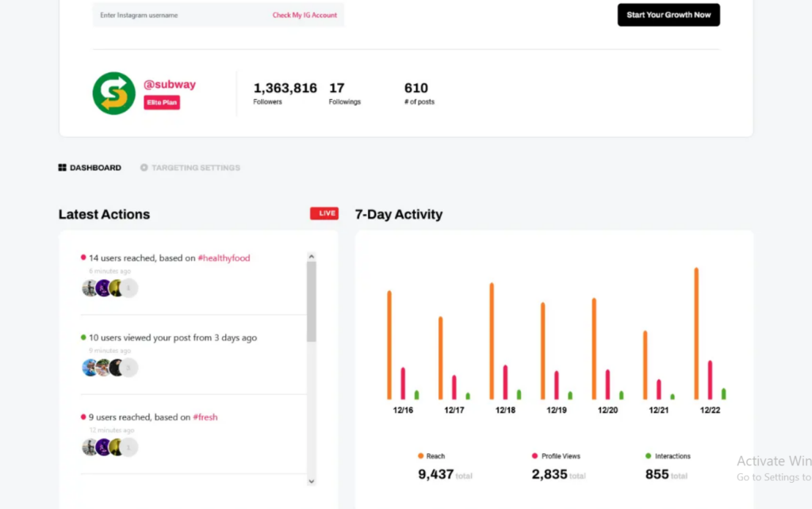Click the orange Reach legend dot
This screenshot has height=509, width=812.
coord(420,457)
